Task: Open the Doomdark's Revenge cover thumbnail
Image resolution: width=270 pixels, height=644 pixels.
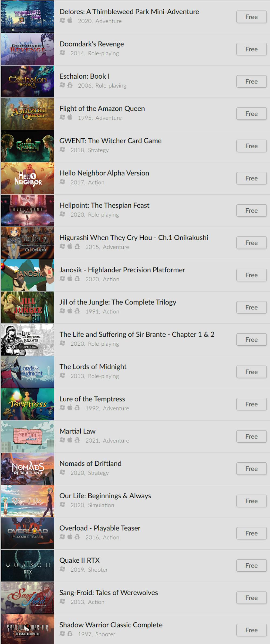Action: tap(28, 49)
